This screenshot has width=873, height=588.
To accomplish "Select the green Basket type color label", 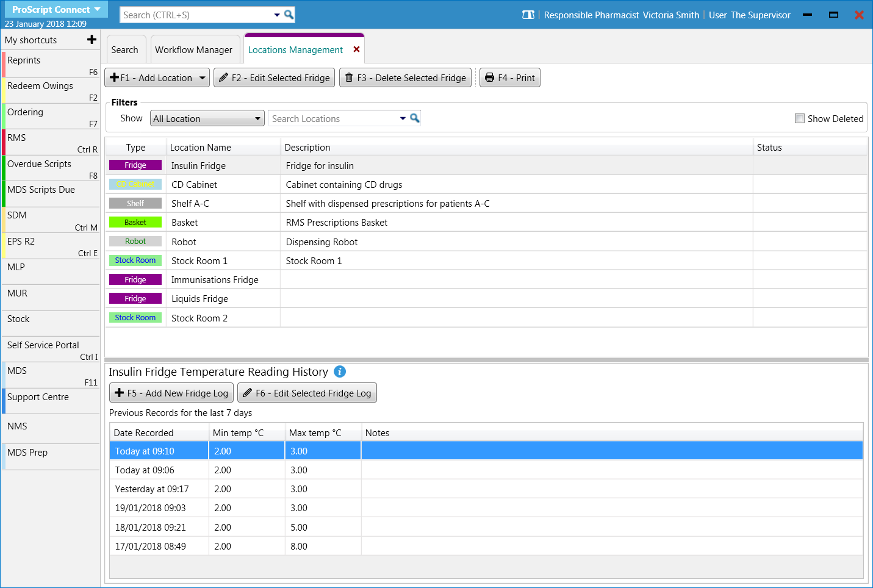I will click(x=135, y=223).
